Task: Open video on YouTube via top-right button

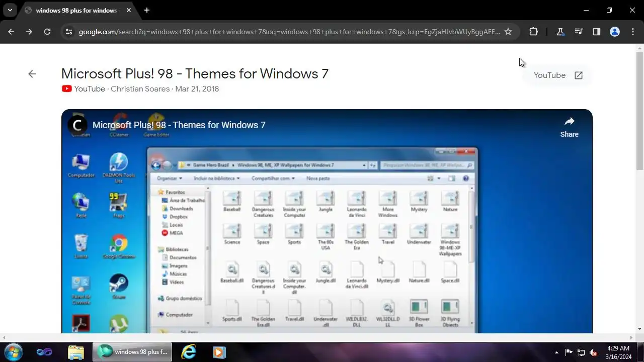Action: click(558, 75)
